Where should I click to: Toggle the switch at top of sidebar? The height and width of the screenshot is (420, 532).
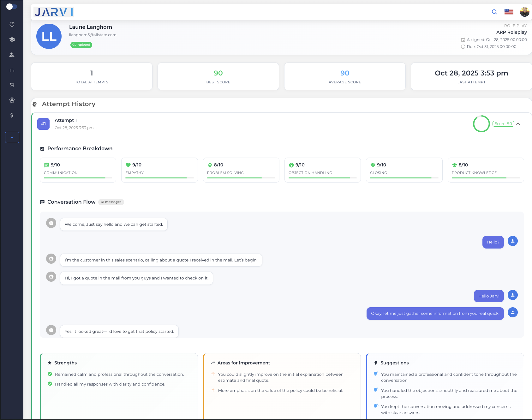[x=12, y=6]
